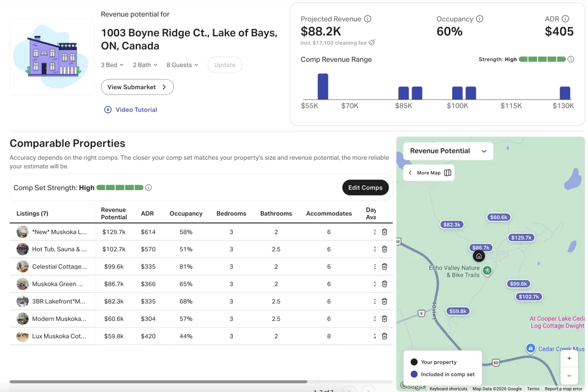The height and width of the screenshot is (392, 588).
Task: Open the Revenue Potential map dropdown
Action: [448, 151]
